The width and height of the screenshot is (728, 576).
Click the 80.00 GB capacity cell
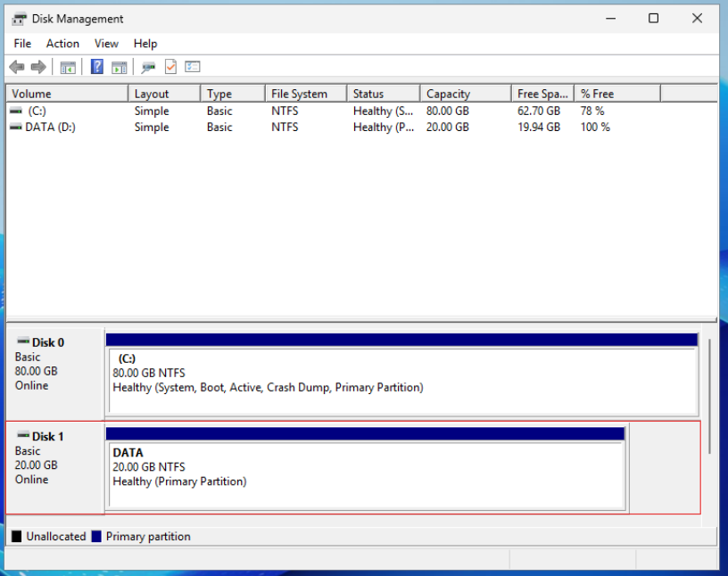pyautogui.click(x=448, y=111)
